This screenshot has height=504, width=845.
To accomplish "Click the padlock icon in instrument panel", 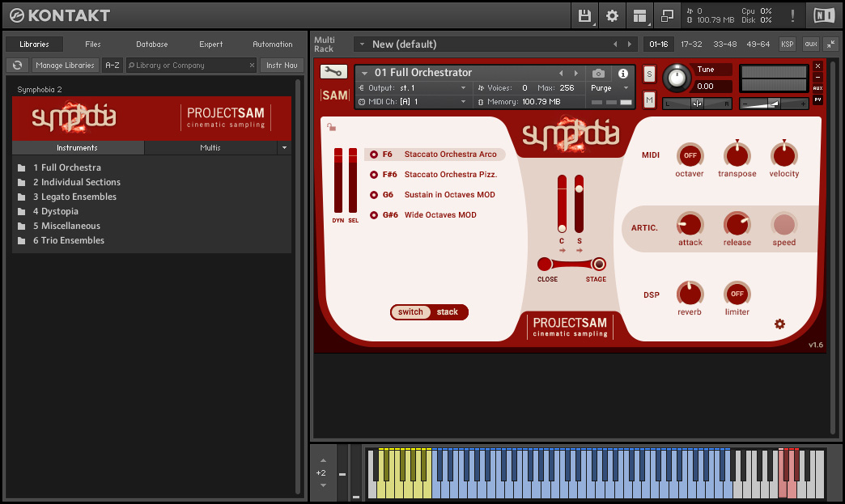I will pyautogui.click(x=332, y=126).
